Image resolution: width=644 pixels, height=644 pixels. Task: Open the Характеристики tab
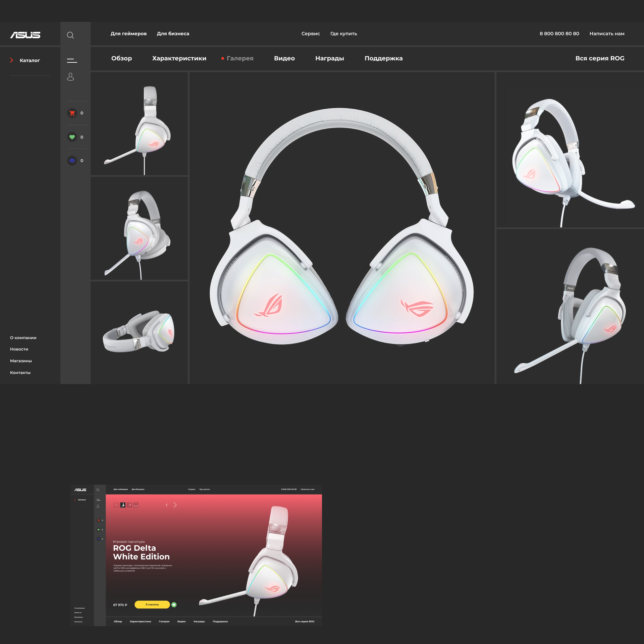tap(179, 58)
